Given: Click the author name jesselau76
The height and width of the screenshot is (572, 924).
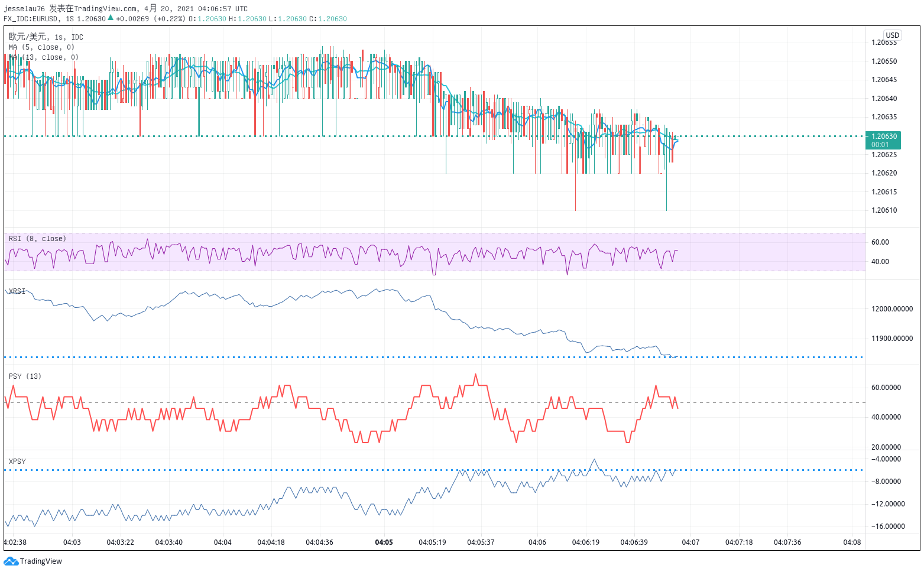Looking at the screenshot, I should tap(24, 9).
